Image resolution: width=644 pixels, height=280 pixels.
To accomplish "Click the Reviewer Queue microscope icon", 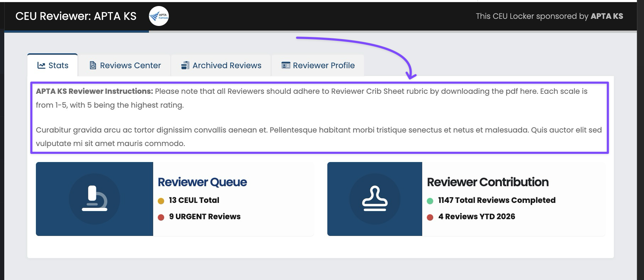I will [95, 199].
